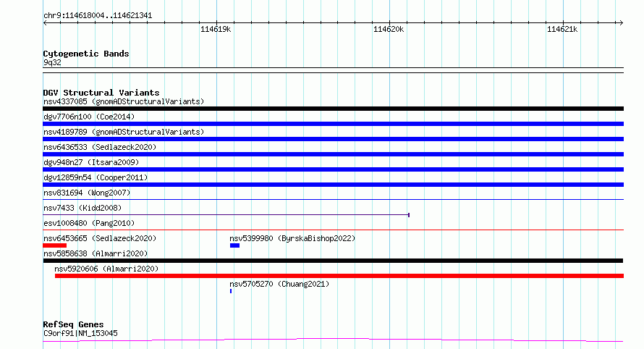Click the blue bar under dgv12859n54

(x=333, y=185)
